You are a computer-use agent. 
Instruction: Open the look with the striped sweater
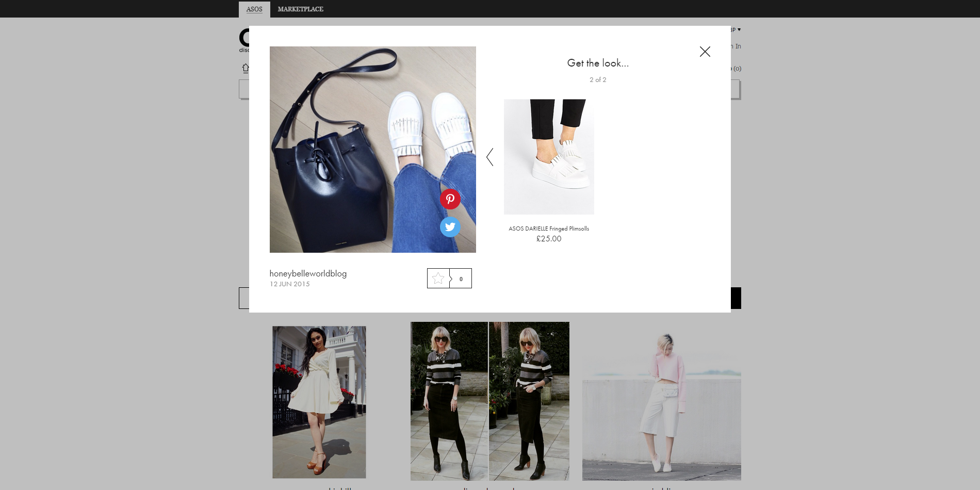pyautogui.click(x=489, y=401)
